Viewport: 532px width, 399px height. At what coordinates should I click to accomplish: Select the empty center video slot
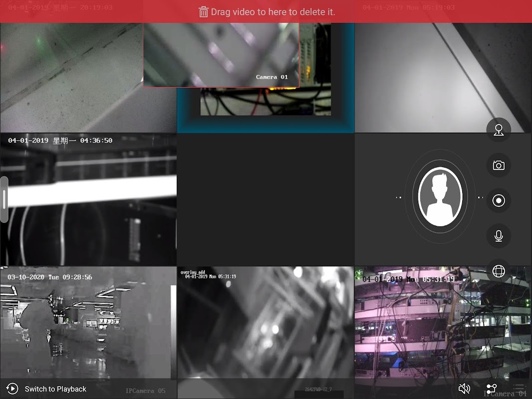click(265, 199)
